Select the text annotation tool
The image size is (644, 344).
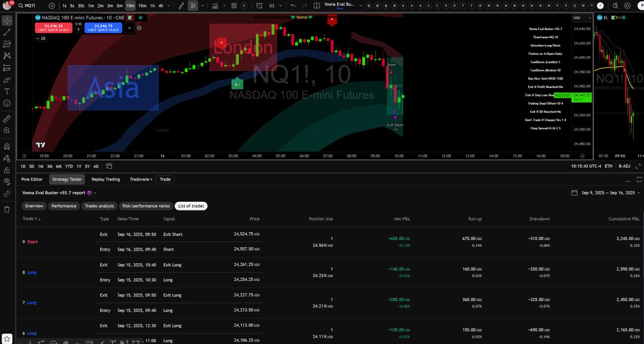(x=7, y=91)
